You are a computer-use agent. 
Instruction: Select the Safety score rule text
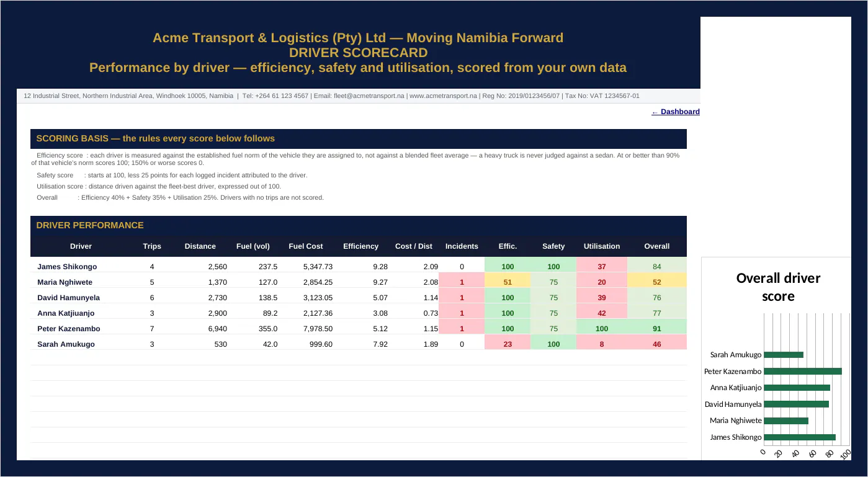coord(172,175)
